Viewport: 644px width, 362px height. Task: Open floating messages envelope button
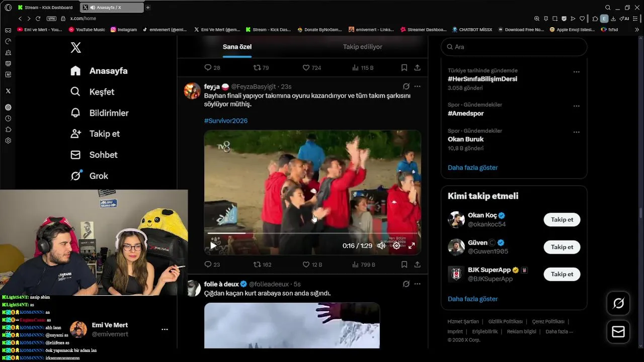[x=618, y=332]
